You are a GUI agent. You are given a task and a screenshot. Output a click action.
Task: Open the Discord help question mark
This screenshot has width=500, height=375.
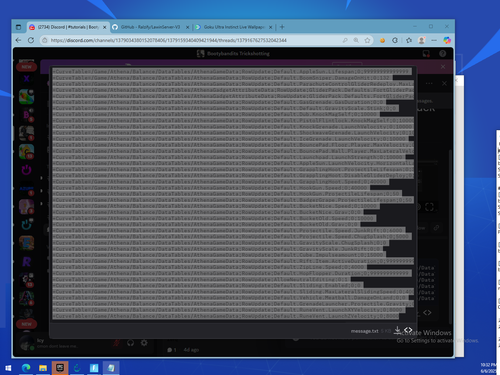point(443,53)
